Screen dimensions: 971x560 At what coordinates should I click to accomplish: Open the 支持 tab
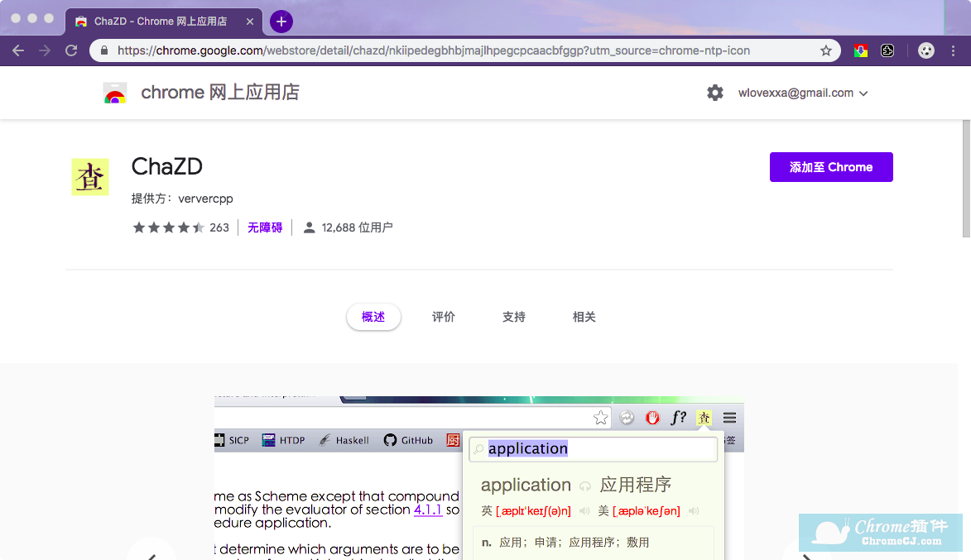point(514,317)
